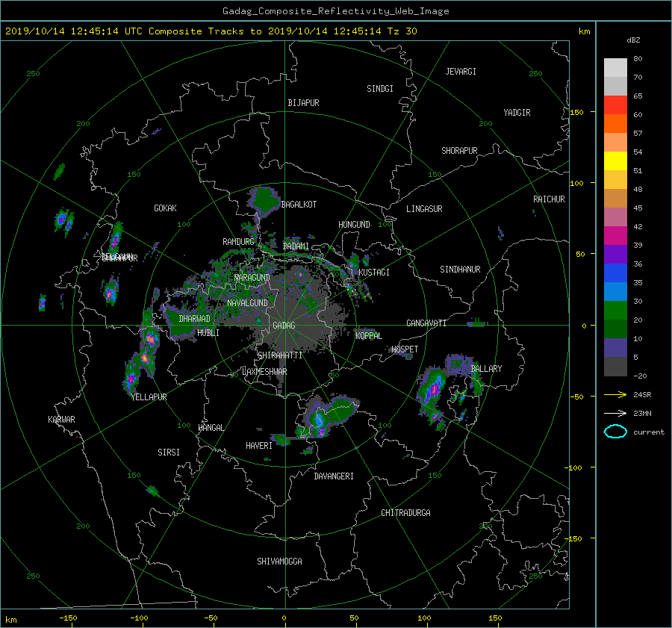This screenshot has height=628, width=672.
Task: Click the JEVARGI label
Action: pos(461,72)
